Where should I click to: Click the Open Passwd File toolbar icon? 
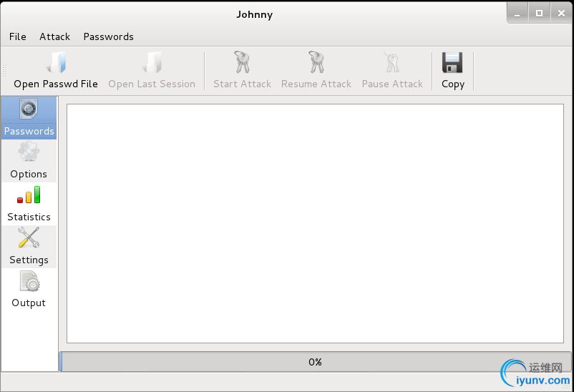(56, 62)
